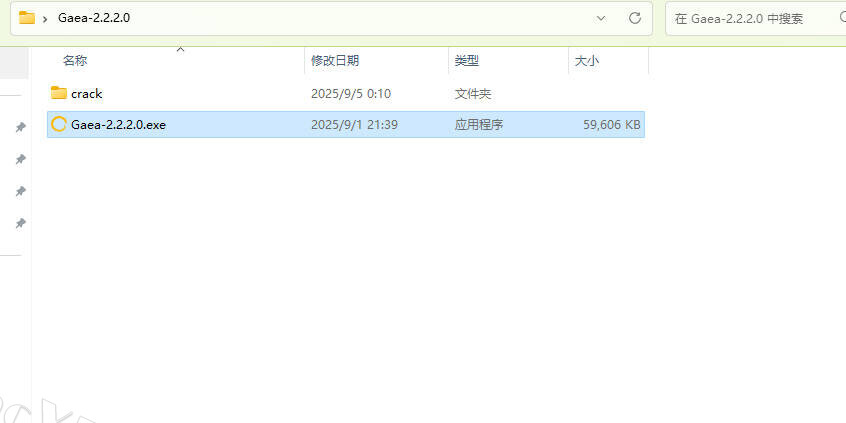Click the fourth pin icon in sidebar
846x423 pixels.
point(21,223)
